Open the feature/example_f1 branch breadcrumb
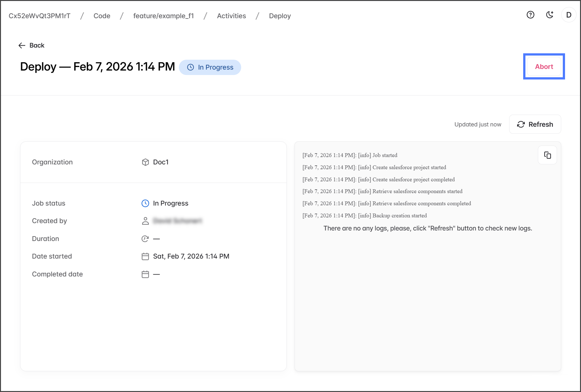This screenshot has height=392, width=581. (x=164, y=16)
